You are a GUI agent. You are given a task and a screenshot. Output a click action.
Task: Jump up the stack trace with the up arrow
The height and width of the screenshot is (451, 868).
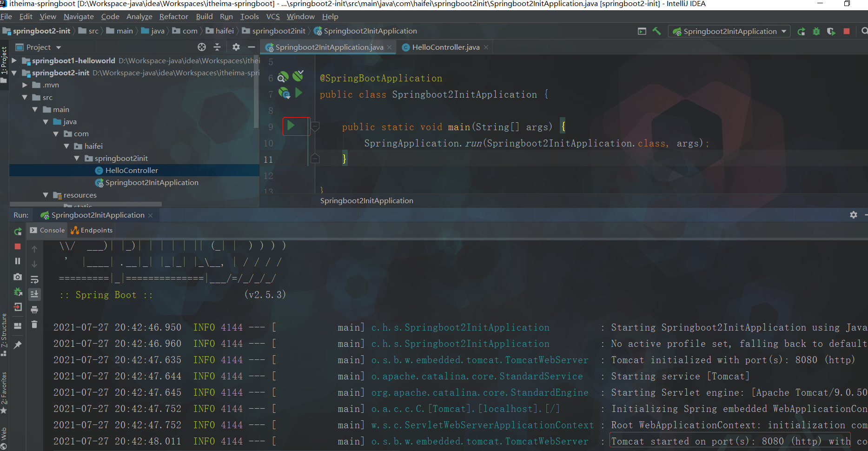click(34, 249)
